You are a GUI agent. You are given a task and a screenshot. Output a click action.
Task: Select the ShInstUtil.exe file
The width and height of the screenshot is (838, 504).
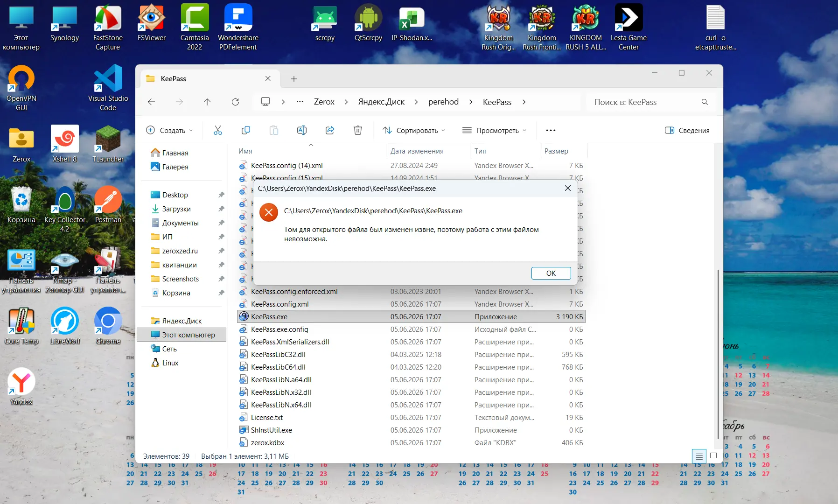411,430
